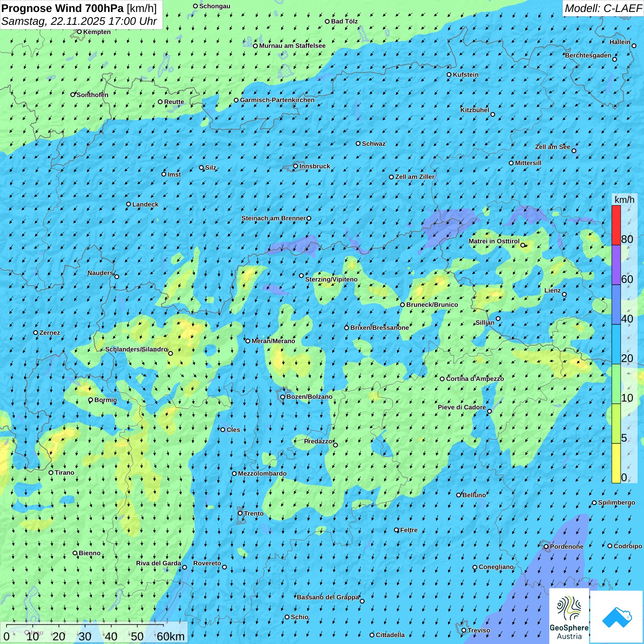Click the Kempten city marker
The height and width of the screenshot is (644, 644).
tap(79, 32)
